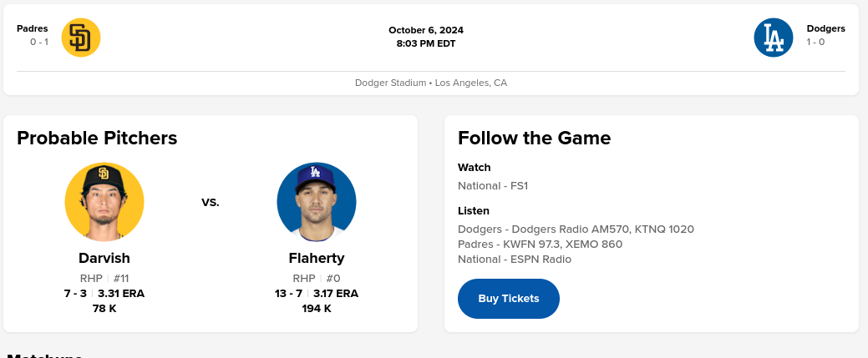Click Darvish's 3.31 ERA stat line
Viewport: 868px width, 358px height.
[x=121, y=293]
